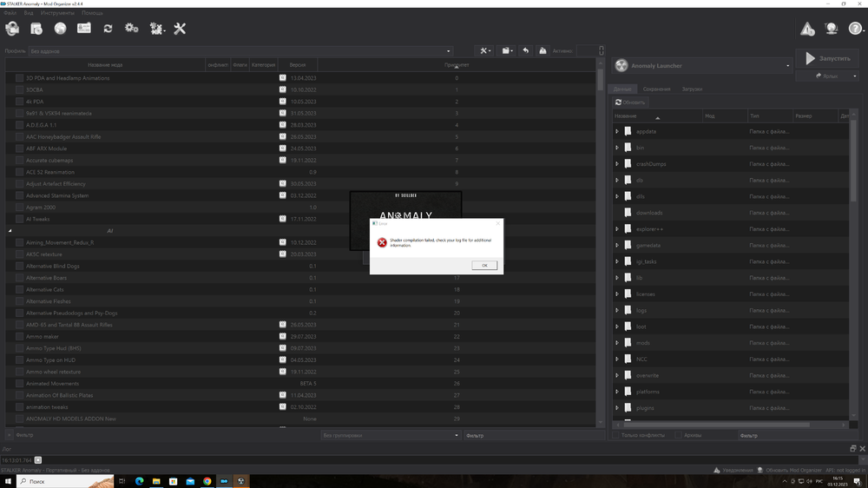Click the mod list filter field
Image resolution: width=868 pixels, height=488 pixels.
point(535,435)
